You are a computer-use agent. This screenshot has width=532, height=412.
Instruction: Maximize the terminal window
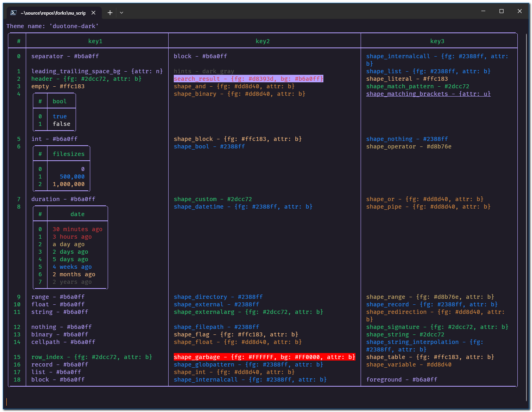(502, 11)
